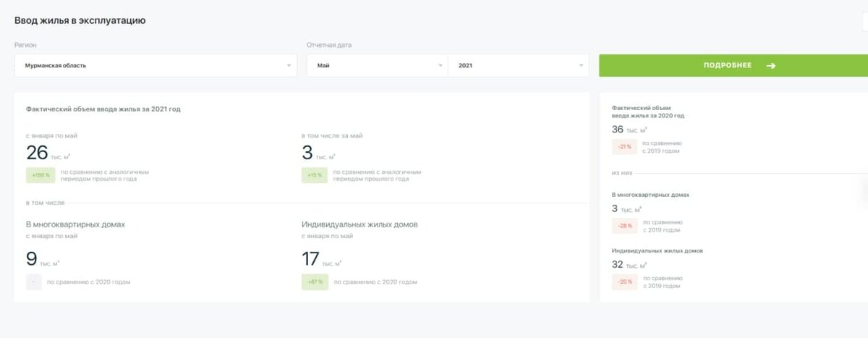
Task: Click the arrow icon on ПОДРОБНЕЕ button
Action: pos(771,66)
